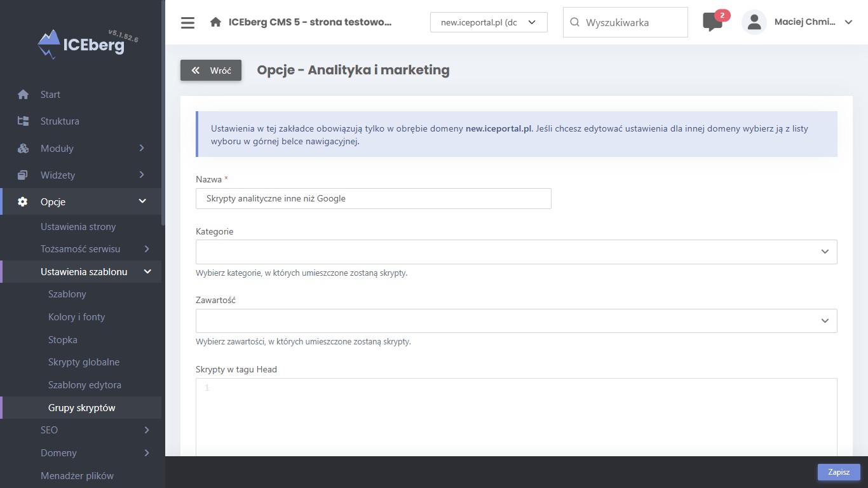This screenshot has width=868, height=488.
Task: Expand the user menu chevron beside Maciej Chmi...
Action: pyautogui.click(x=848, y=22)
